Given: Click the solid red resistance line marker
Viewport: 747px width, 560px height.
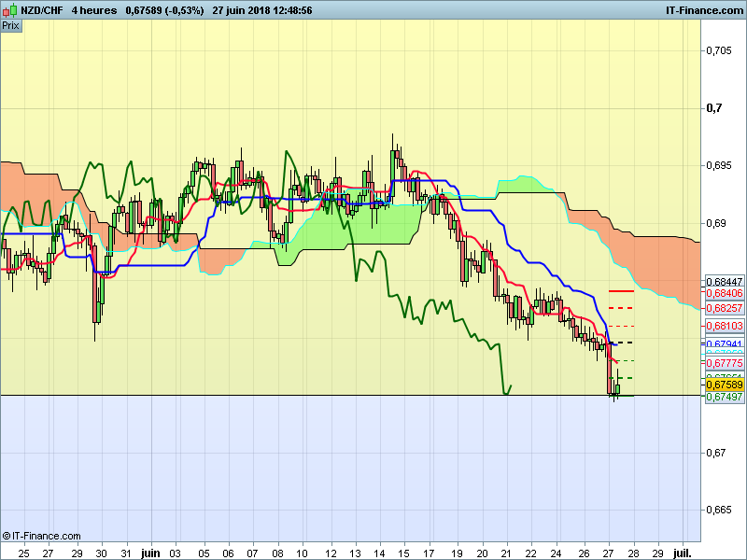Looking at the screenshot, I should click(x=621, y=290).
